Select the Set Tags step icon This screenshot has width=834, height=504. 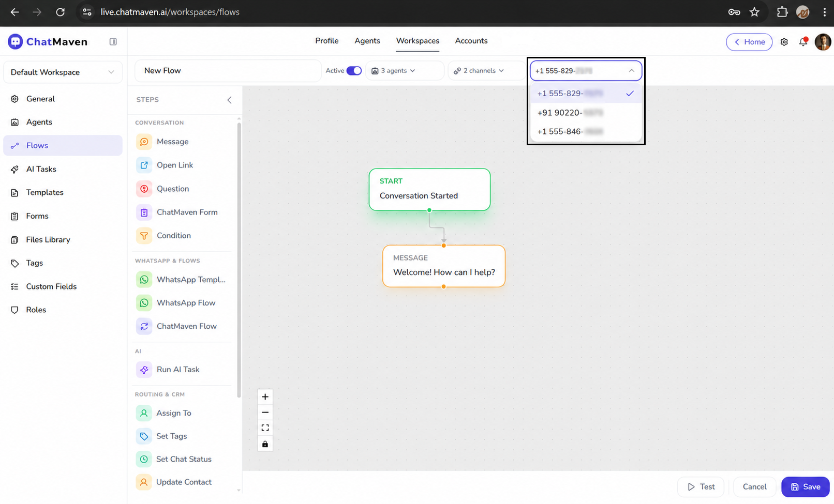pos(144,436)
